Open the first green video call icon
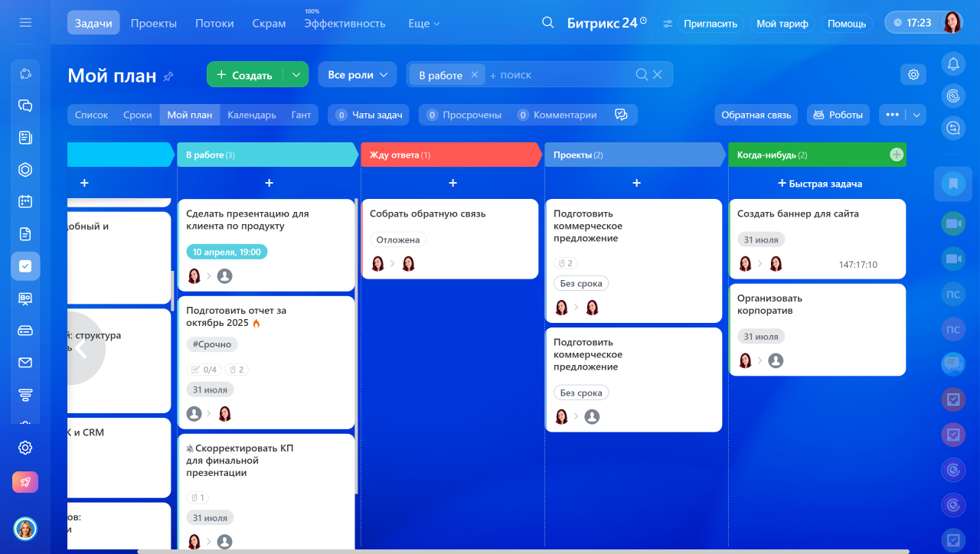The height and width of the screenshot is (554, 980). 953,223
